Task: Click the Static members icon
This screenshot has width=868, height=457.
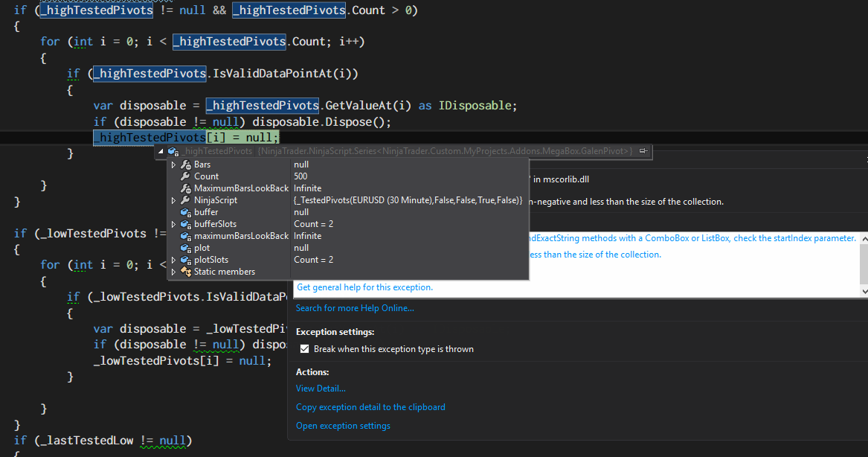Action: click(x=185, y=272)
